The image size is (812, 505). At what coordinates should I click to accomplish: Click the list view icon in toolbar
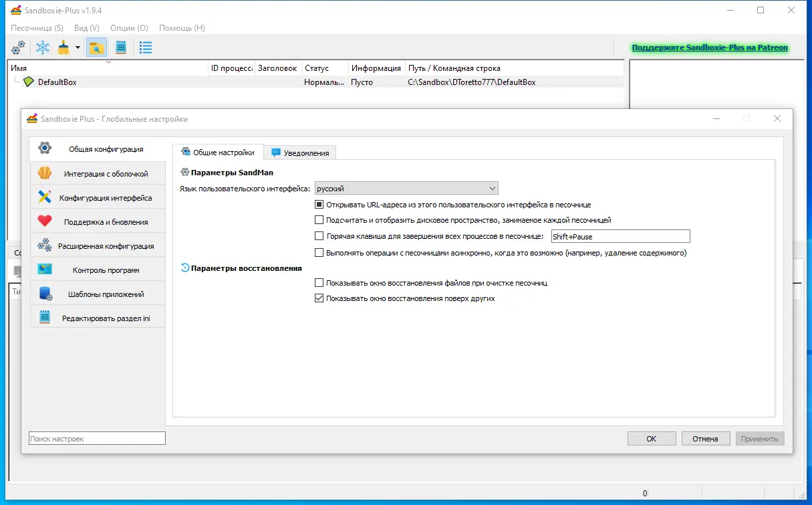click(145, 47)
